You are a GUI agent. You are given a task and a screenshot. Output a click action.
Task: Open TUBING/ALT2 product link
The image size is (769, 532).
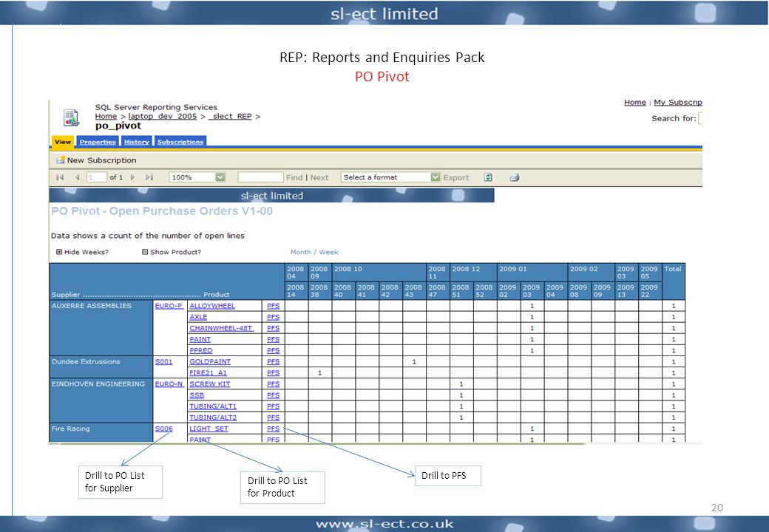[x=213, y=417]
